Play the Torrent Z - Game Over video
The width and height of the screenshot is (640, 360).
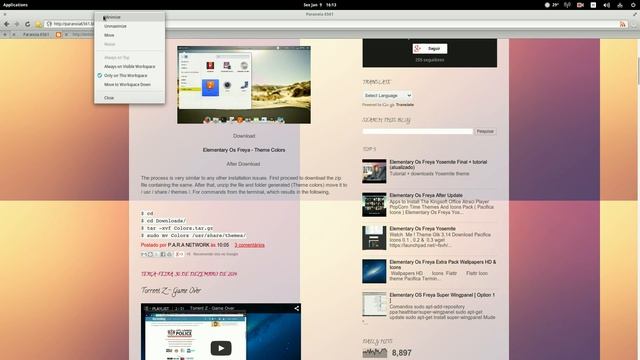pyautogui.click(x=221, y=348)
